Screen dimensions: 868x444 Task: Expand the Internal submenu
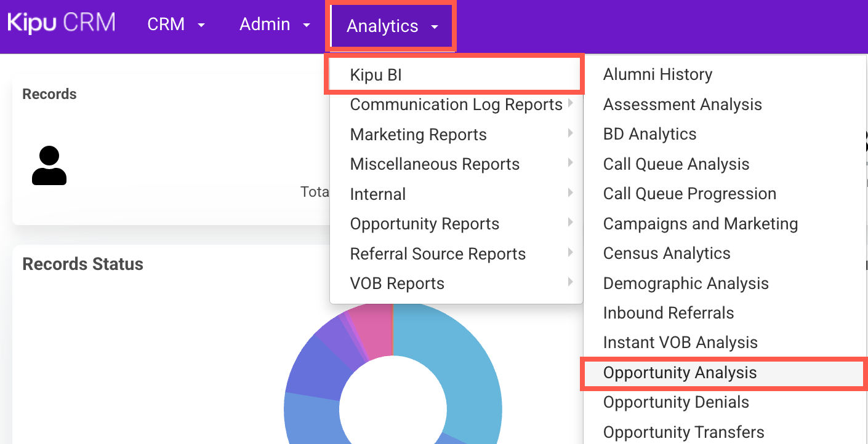coord(378,194)
